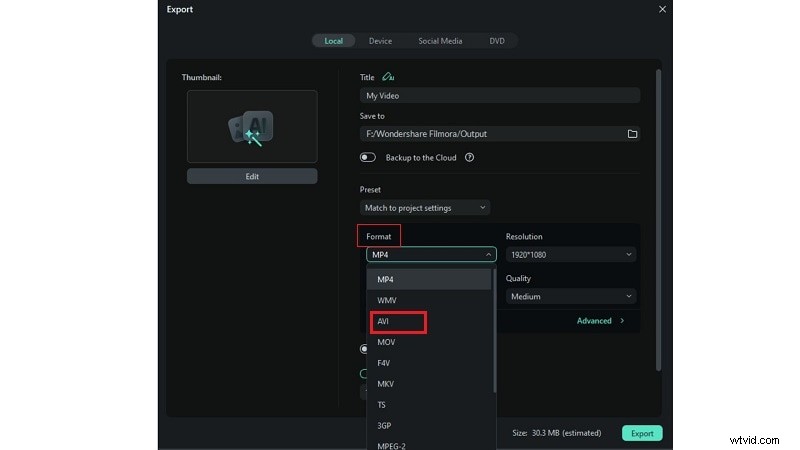Switch to the Device tab
Viewport: 800px width, 450px height.
(381, 41)
